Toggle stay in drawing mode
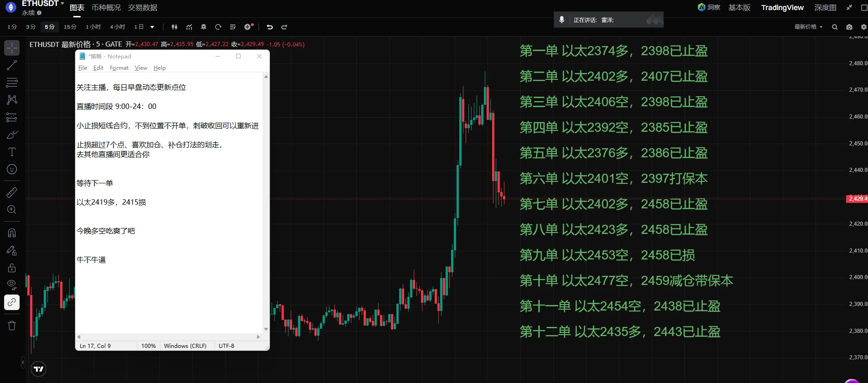The width and height of the screenshot is (868, 383). (12, 250)
